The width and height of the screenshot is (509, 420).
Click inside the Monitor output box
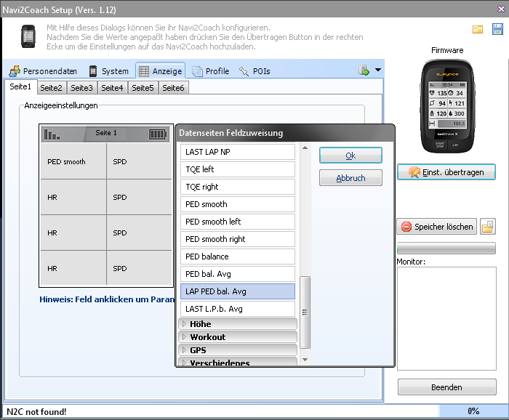tap(446, 318)
